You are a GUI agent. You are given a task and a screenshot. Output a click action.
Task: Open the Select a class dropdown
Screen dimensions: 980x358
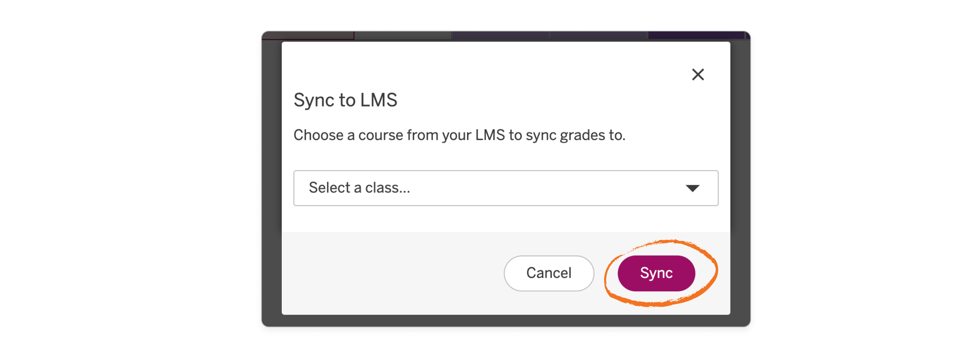point(505,188)
